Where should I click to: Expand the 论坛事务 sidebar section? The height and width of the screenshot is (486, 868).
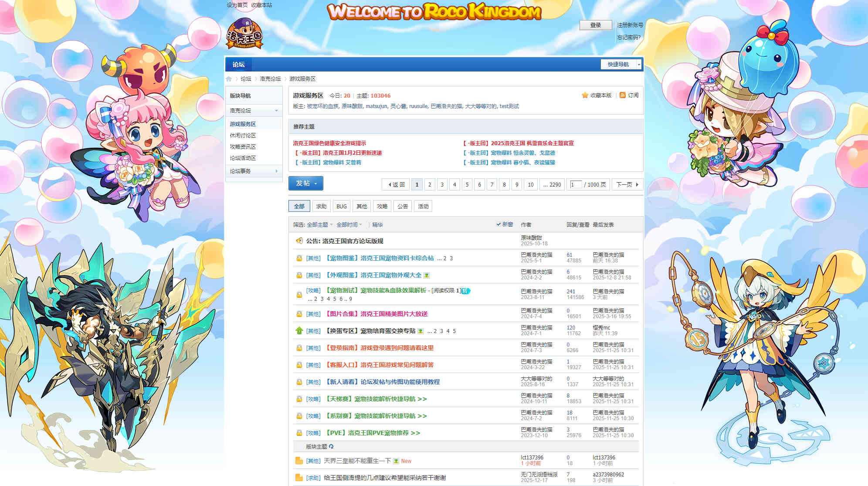276,171
